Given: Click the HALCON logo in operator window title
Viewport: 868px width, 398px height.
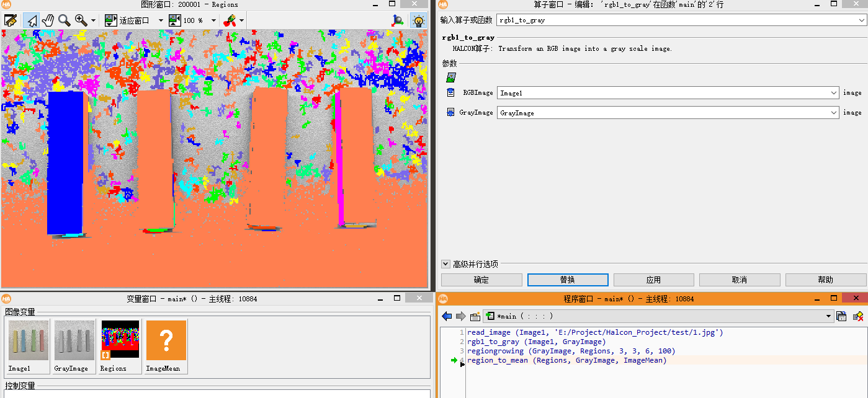Looking at the screenshot, I should (x=443, y=4).
